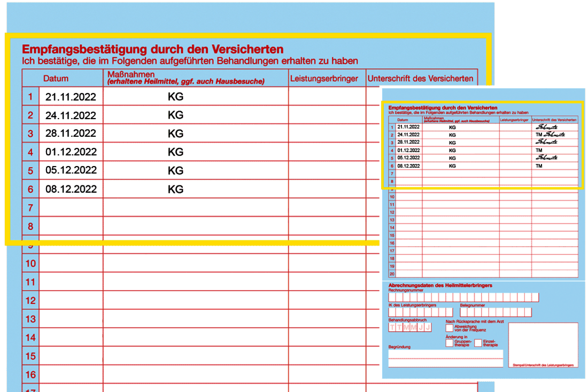Click the Behandlungsabbruch date field
588x392 pixels.
(409, 327)
